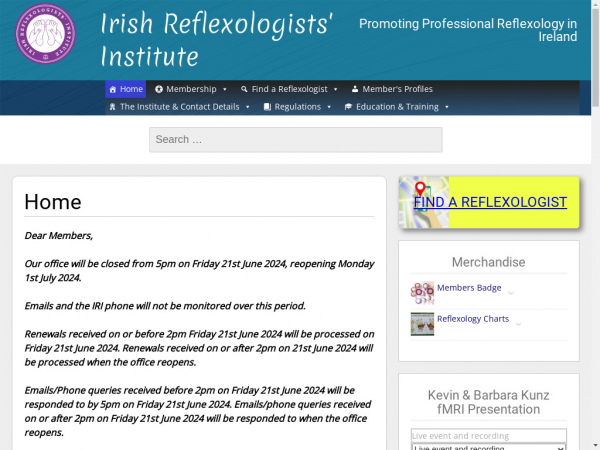Click the book icon beside Regulations
Image resolution: width=600 pixels, height=450 pixels.
[267, 107]
